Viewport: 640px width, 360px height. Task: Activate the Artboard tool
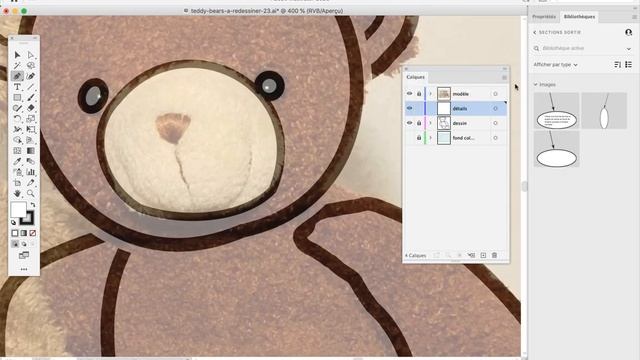tap(17, 182)
